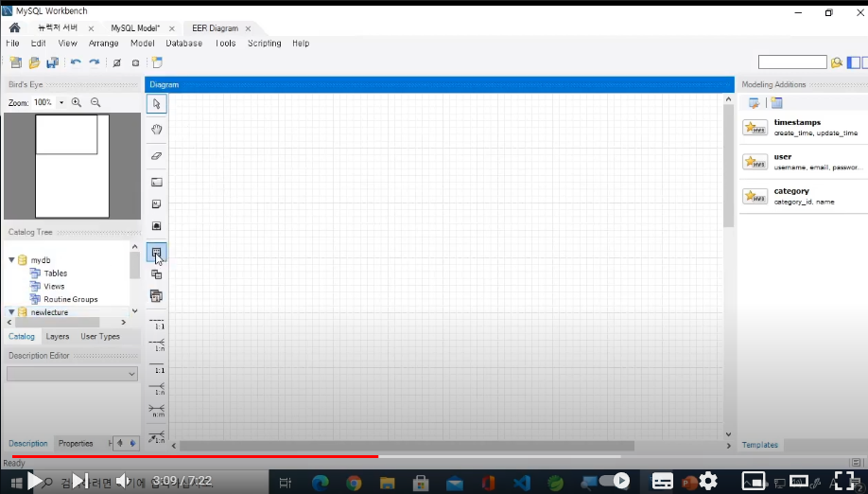Click the diagram horizontal scrollbar
Screen dimensions: 868x494
[407, 446]
